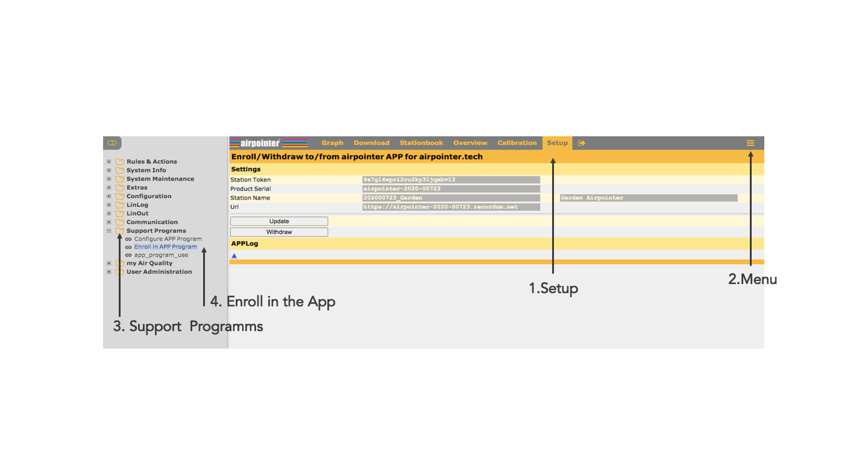Open the Stationbook tab

click(x=421, y=143)
